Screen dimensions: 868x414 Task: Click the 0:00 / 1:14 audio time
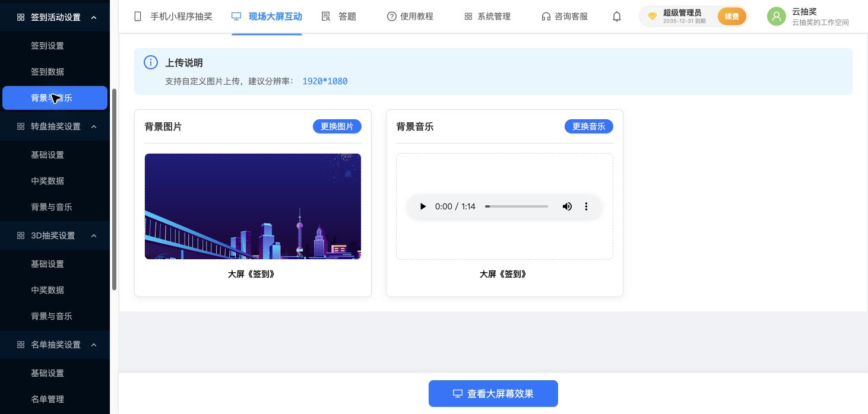pos(455,206)
